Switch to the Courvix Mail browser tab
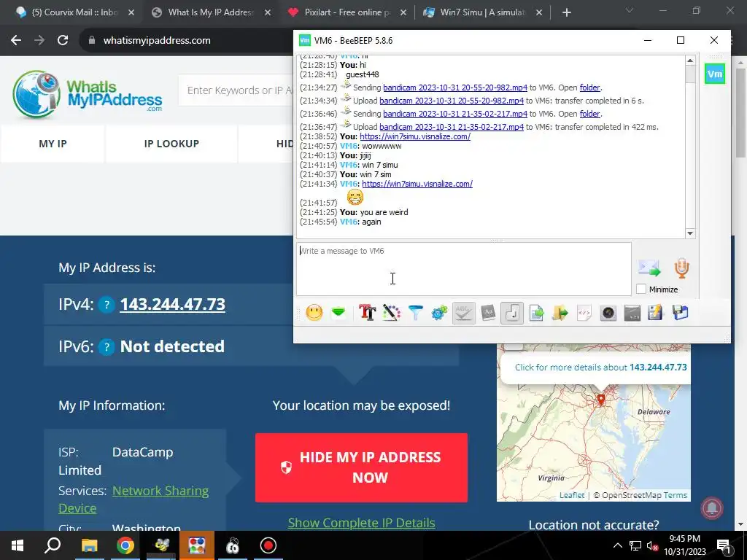 tap(74, 12)
